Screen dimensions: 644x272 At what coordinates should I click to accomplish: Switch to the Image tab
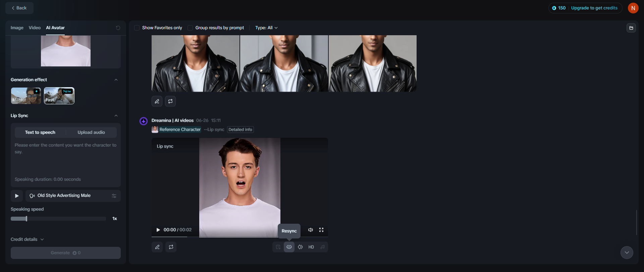click(x=17, y=28)
